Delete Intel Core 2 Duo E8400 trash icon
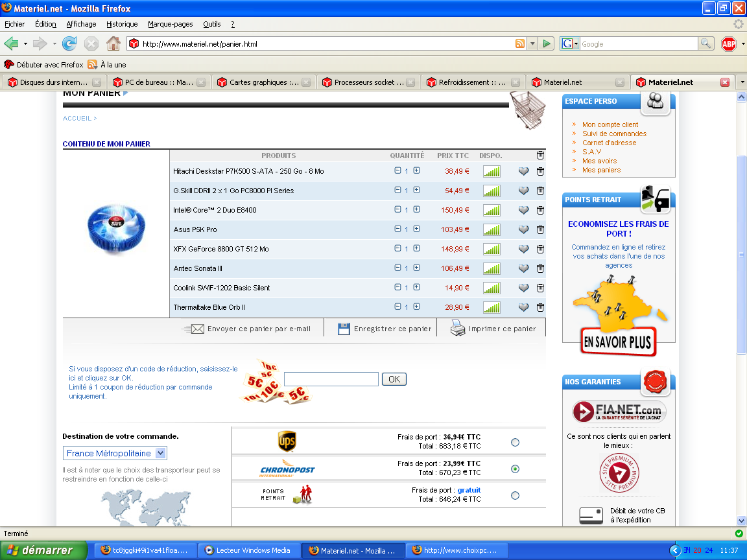This screenshot has width=747, height=560. (x=540, y=211)
